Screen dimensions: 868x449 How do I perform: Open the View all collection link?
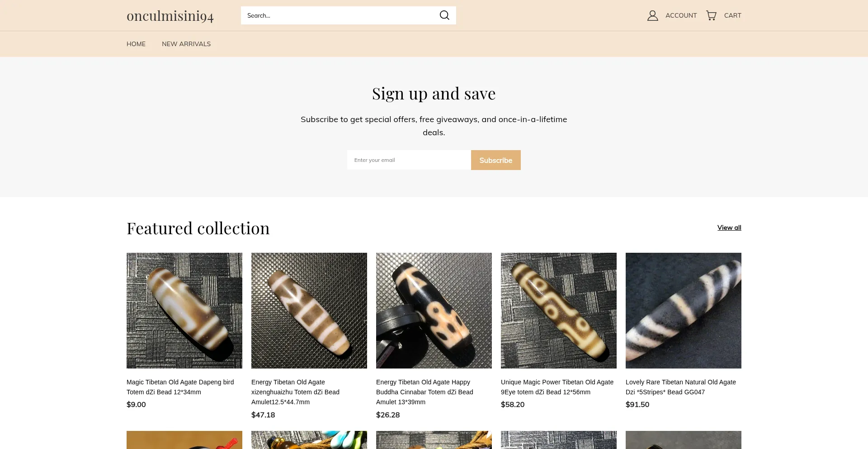(x=729, y=227)
